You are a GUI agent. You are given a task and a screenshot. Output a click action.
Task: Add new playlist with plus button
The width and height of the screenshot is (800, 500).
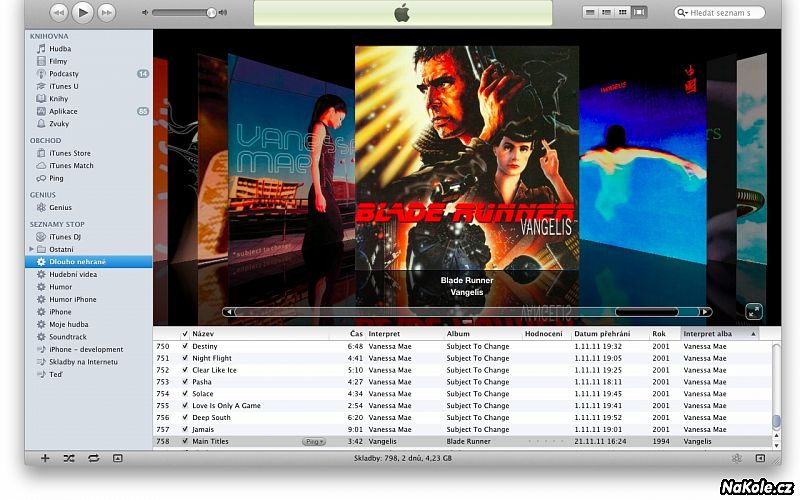tap(45, 458)
